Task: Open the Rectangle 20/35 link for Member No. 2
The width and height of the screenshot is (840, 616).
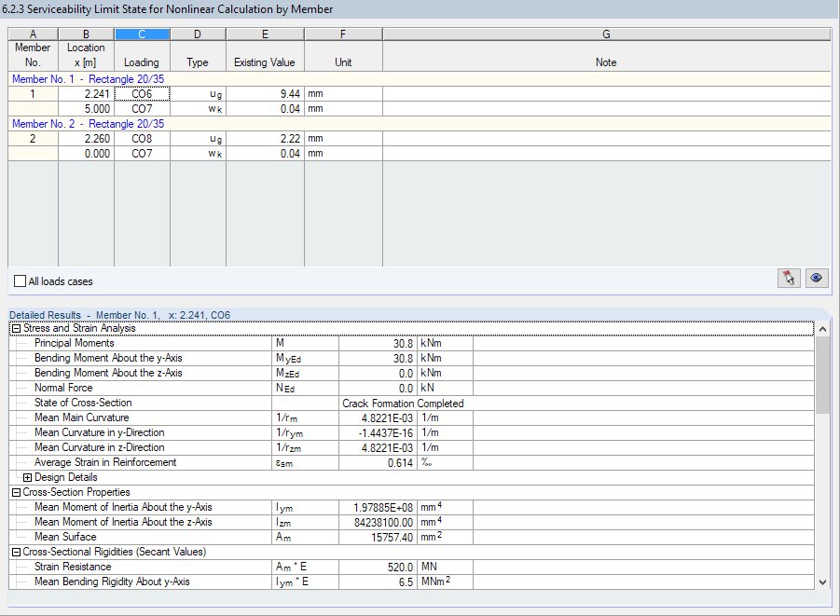Action: point(126,124)
